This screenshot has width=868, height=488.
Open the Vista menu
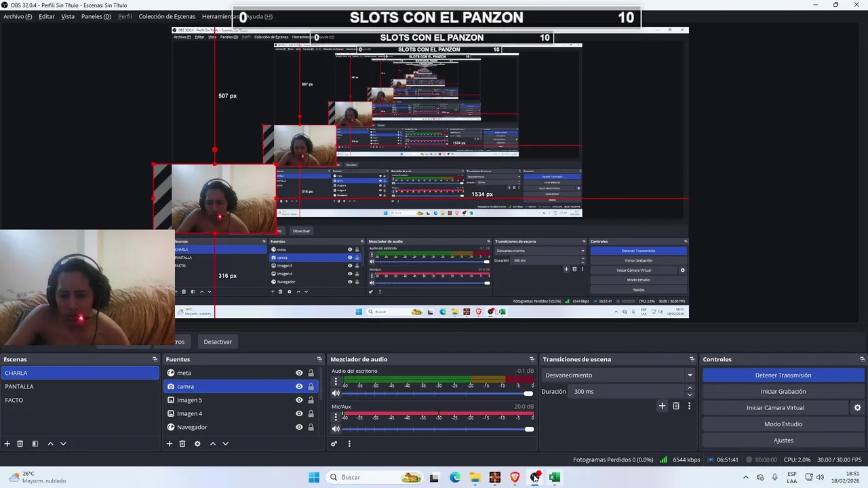[68, 16]
